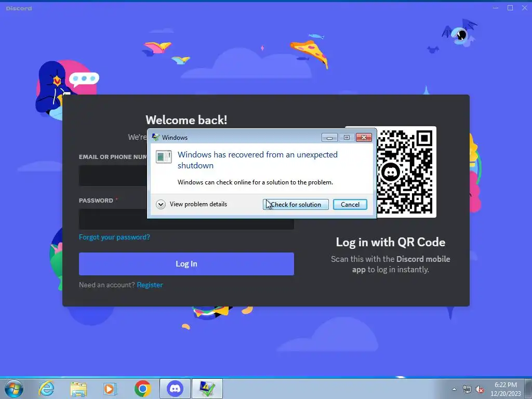The height and width of the screenshot is (399, 532).
Task: Close the Windows dialog with red X
Action: [364, 137]
